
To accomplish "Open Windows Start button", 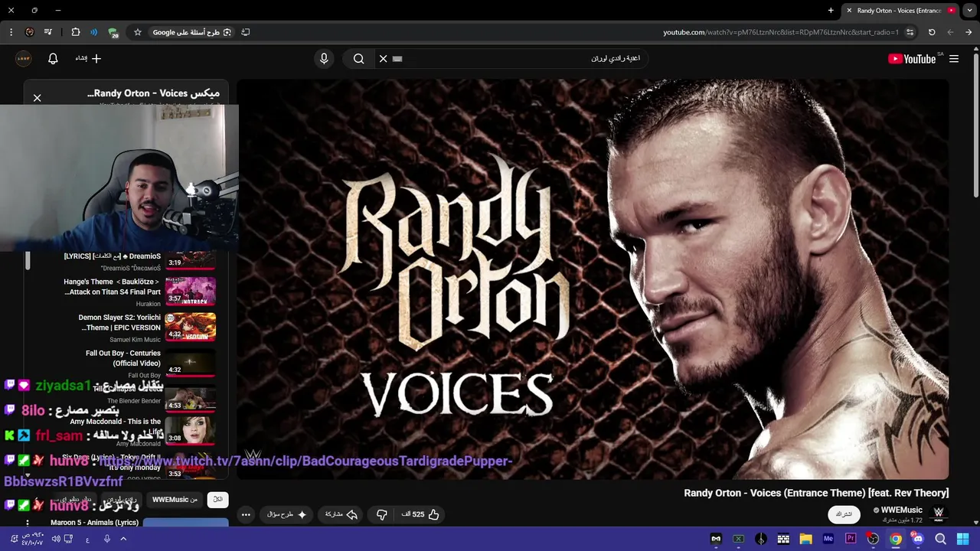I will (963, 539).
